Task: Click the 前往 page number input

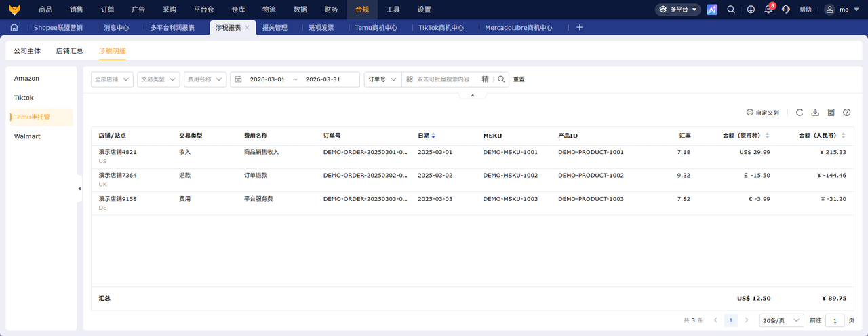Action: [x=835, y=320]
